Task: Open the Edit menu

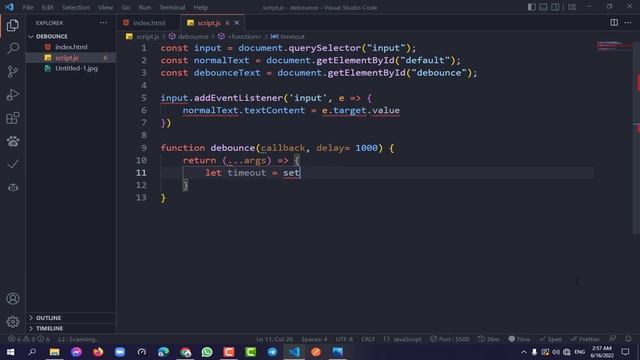Action: (x=47, y=7)
